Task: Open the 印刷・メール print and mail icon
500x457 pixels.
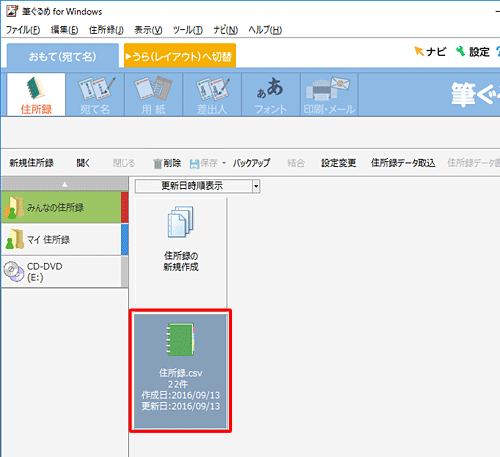Action: (329, 95)
